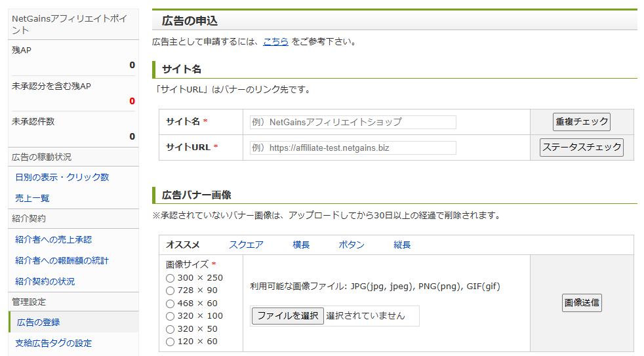Select the 300 × 250 image size

[x=171, y=278]
